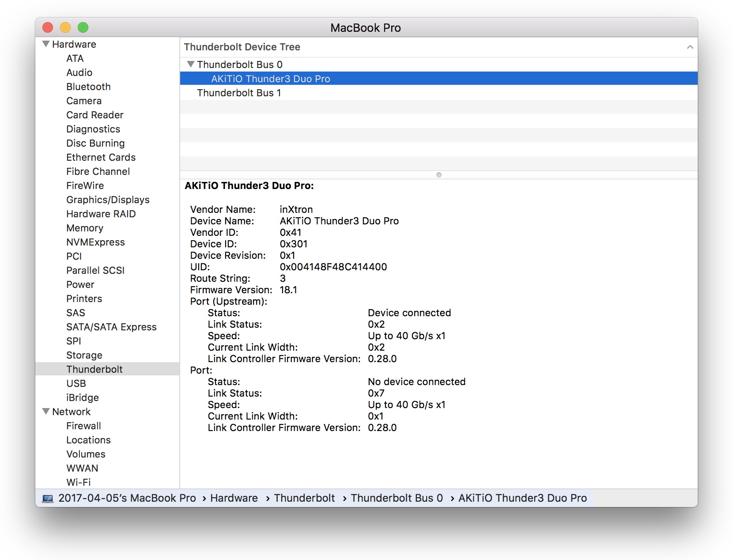Click 'Device connected' status text
This screenshot has height=560, width=733.
(409, 313)
